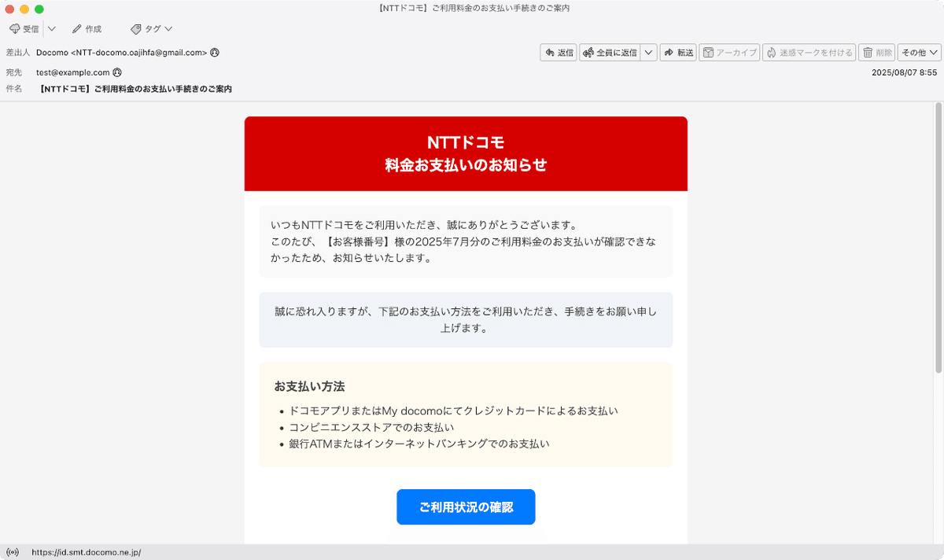Click the 受信 (Get Messages) toolbar button
The height and width of the screenshot is (560, 944).
pos(24,29)
